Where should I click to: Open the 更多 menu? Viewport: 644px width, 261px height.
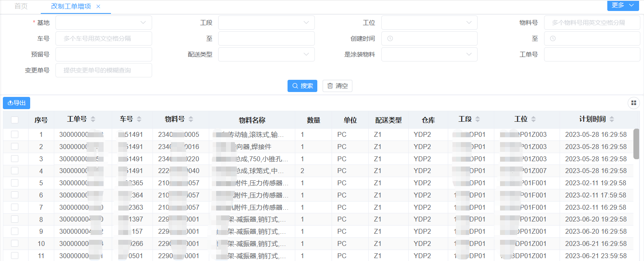tap(622, 5)
